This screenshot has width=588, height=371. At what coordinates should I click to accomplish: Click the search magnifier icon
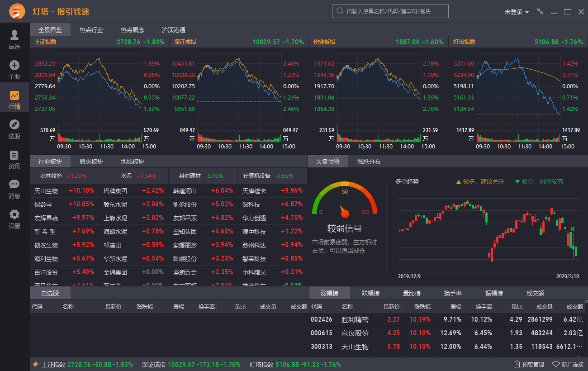tap(340, 11)
